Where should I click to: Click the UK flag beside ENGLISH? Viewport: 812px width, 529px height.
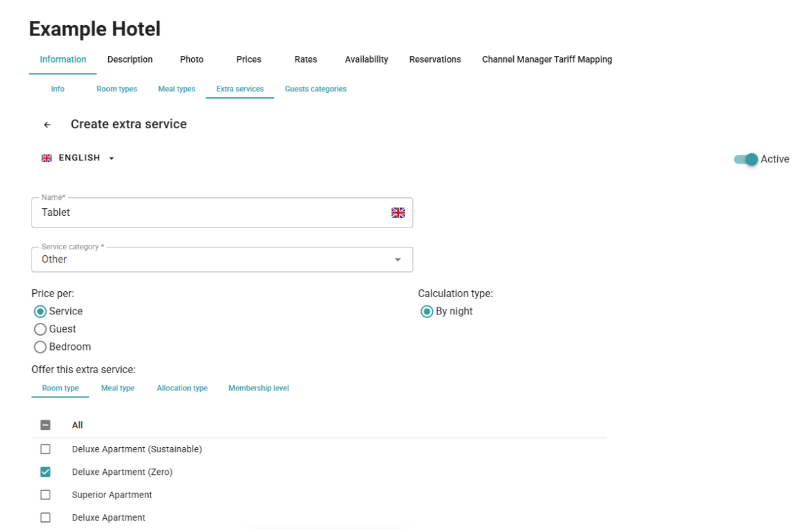[x=46, y=158]
